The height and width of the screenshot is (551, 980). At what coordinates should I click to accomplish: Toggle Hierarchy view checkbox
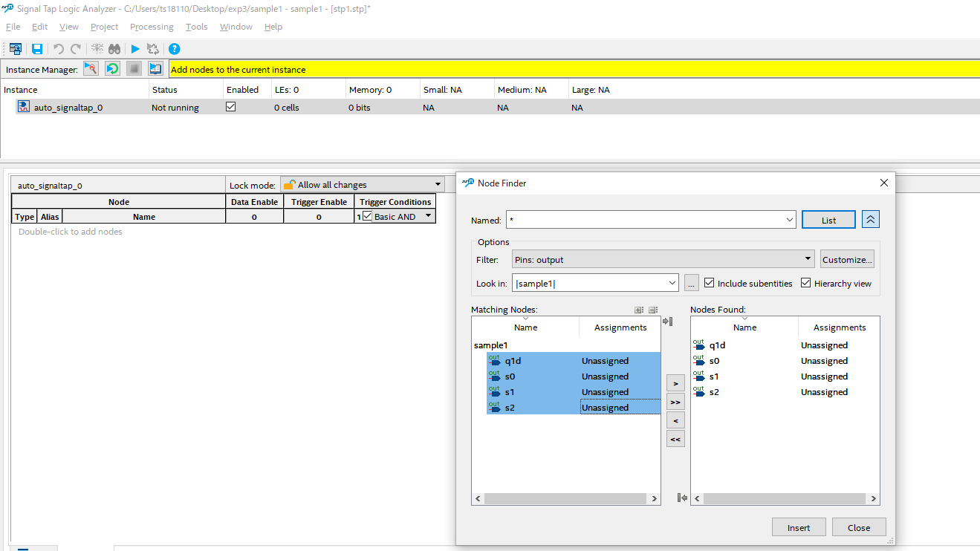[806, 283]
